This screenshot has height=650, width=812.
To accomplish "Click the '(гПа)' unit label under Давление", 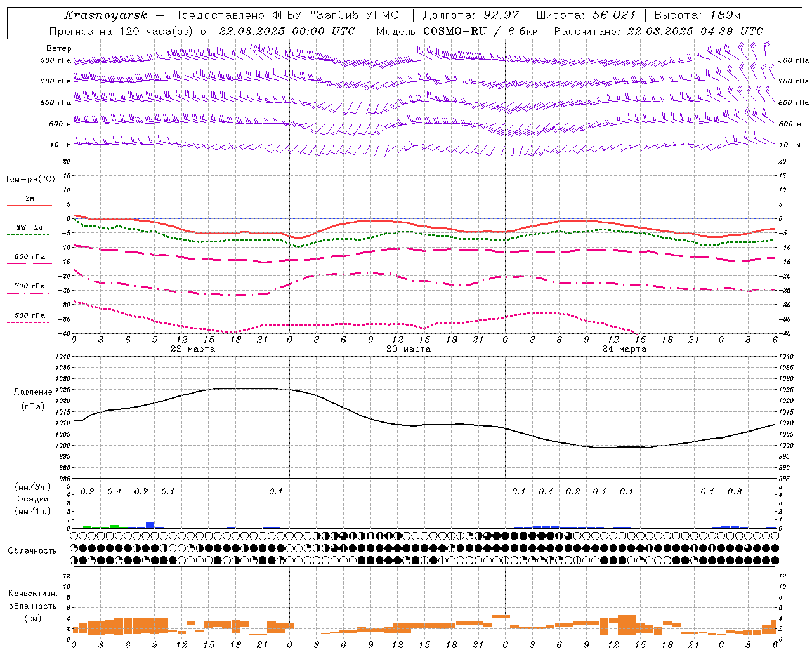I will (x=32, y=406).
